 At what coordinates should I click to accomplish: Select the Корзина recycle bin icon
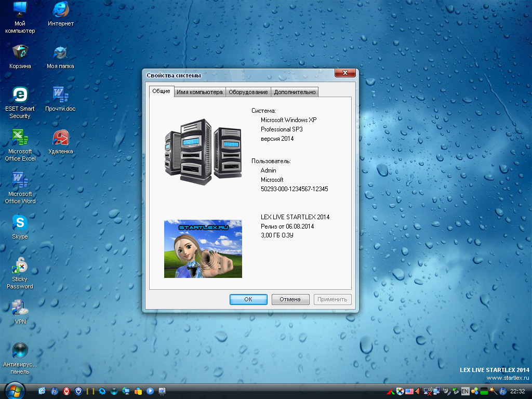(x=20, y=57)
